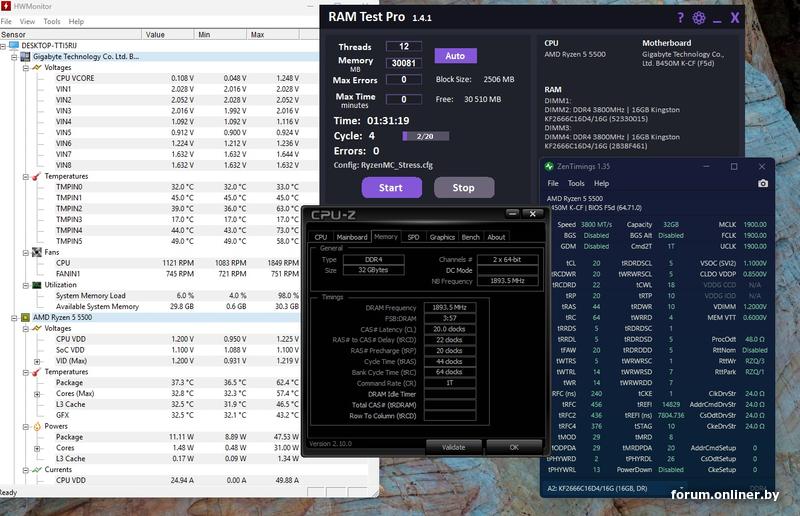Viewport: 800px width, 516px height.
Task: Collapse the Utilization section
Action: coord(26,285)
